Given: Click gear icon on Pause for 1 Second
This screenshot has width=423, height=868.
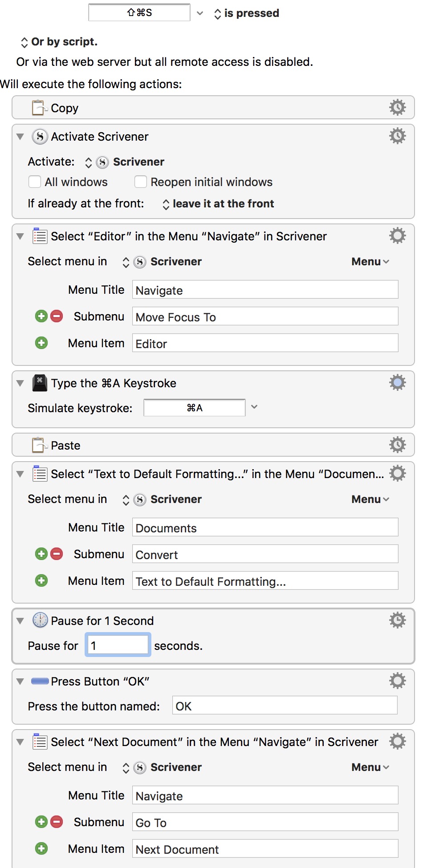Looking at the screenshot, I should [397, 621].
